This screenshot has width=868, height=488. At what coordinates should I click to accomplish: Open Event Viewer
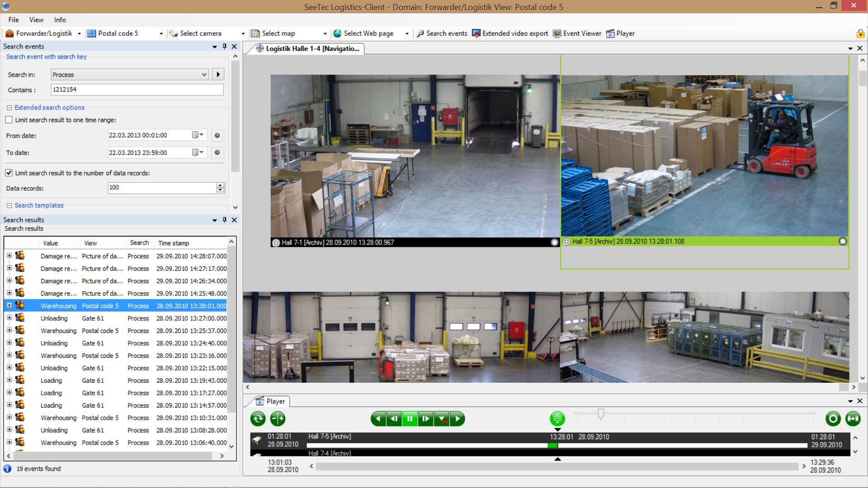[577, 33]
